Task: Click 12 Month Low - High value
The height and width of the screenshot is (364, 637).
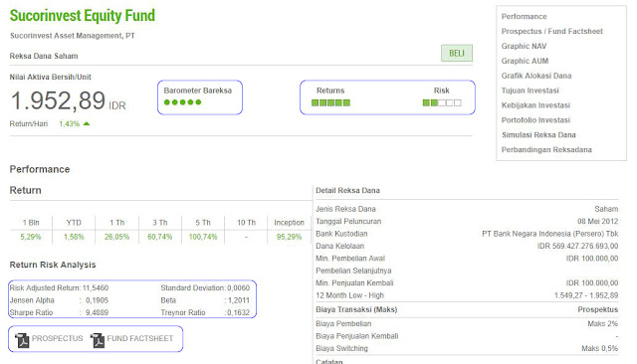Action: pos(586,295)
